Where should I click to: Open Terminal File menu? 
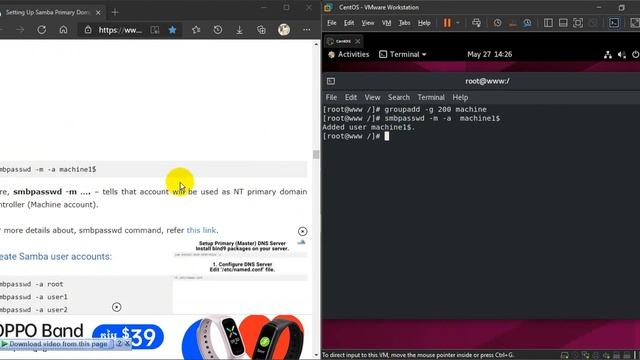point(331,98)
